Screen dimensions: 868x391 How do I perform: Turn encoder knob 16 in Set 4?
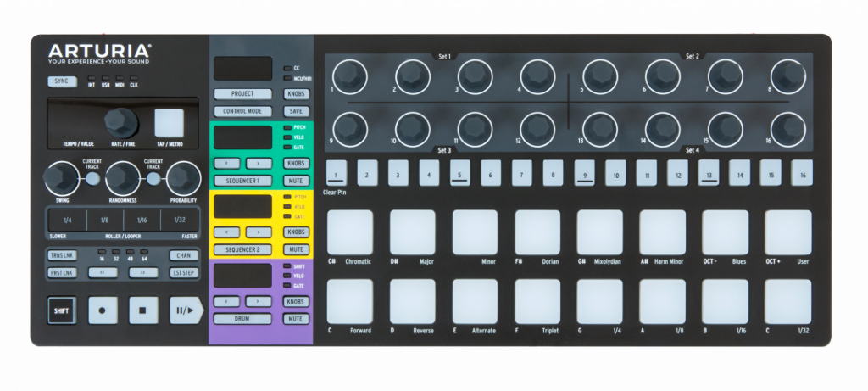(788, 130)
